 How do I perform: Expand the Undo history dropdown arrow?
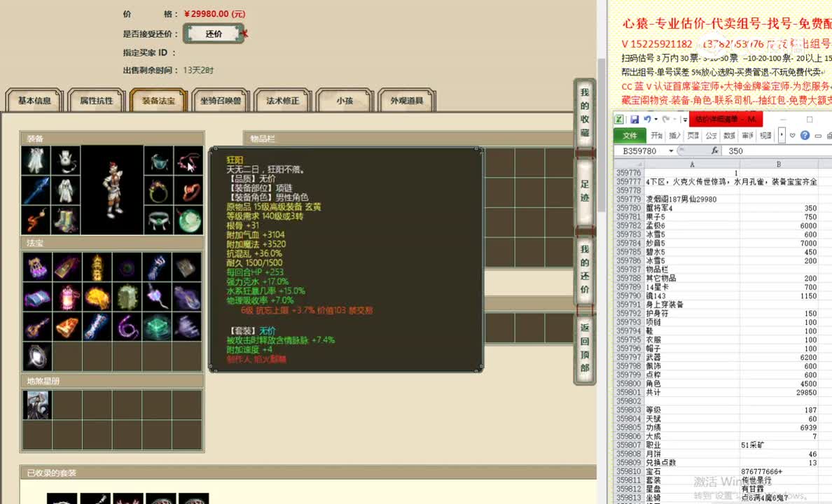point(655,119)
